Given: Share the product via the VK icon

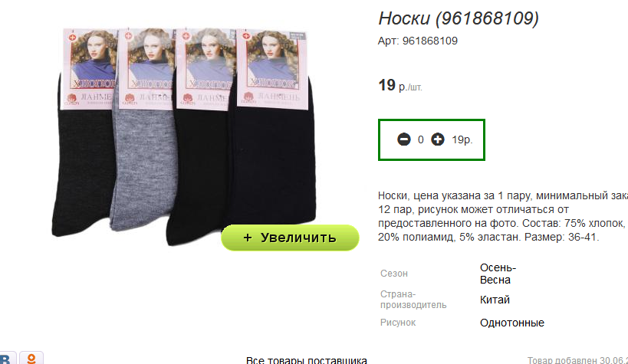Looking at the screenshot, I should click(7, 358).
